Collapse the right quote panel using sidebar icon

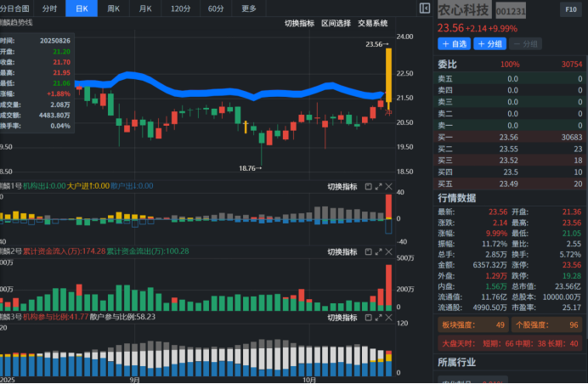425,8
